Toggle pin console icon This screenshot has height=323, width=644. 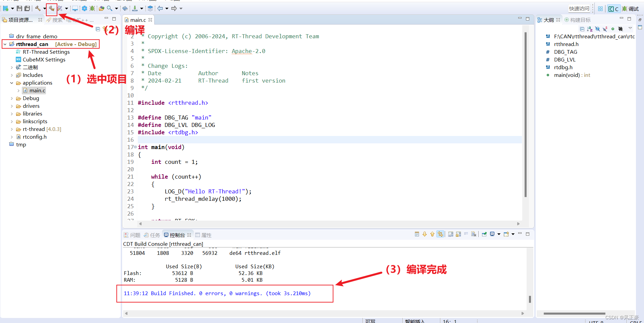(x=484, y=234)
